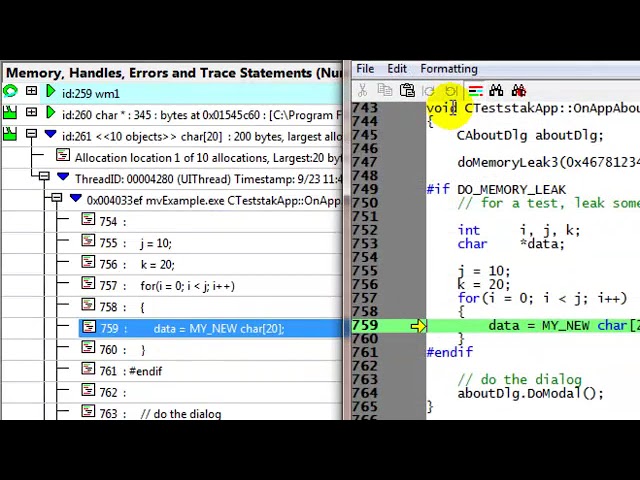Collapse the id:261 10 objects node
Image resolution: width=640 pixels, height=480 pixels.
click(x=31, y=133)
